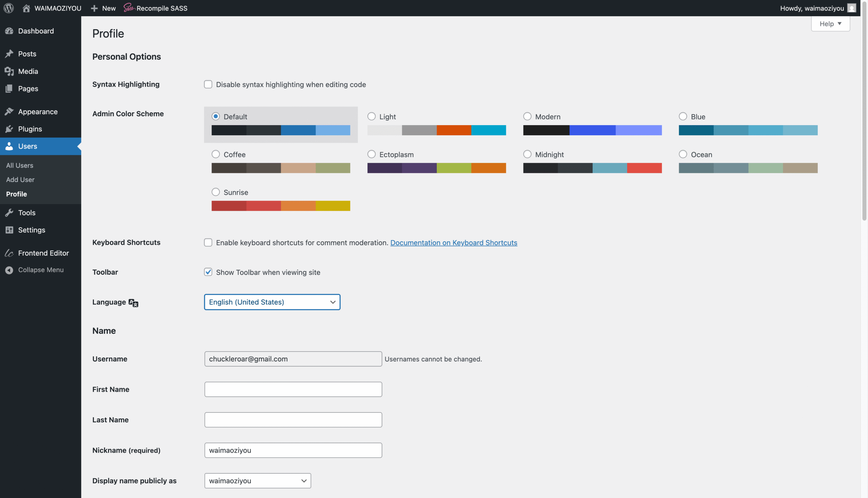This screenshot has height=498, width=868.
Task: Click the Sunrise color palette swatch
Action: [x=280, y=206]
